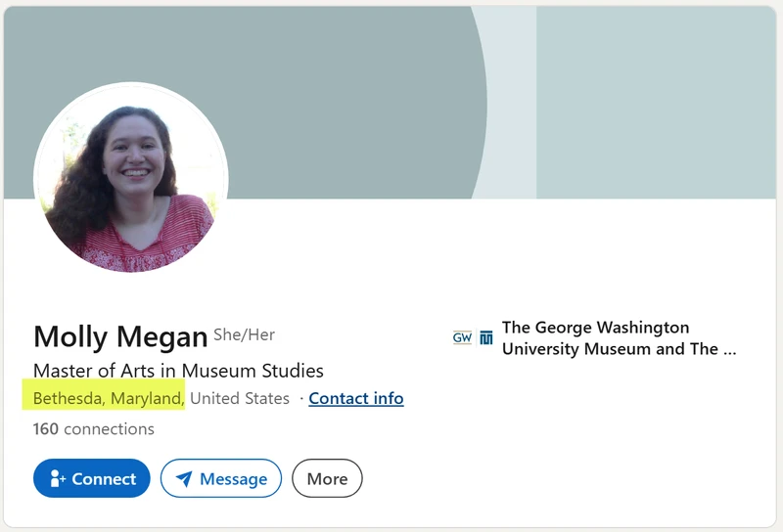
Task: Send a connection request with Connect
Action: [92, 478]
